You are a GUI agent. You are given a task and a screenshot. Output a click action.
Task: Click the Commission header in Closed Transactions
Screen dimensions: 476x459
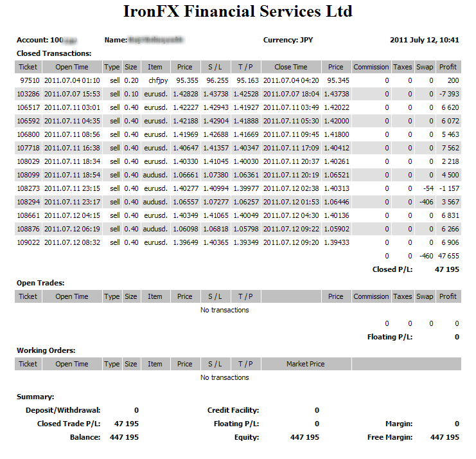371,67
